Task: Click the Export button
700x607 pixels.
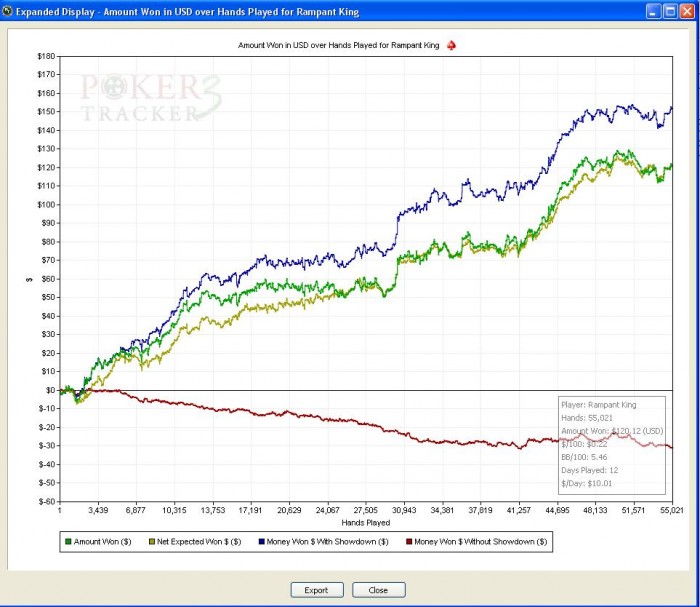Action: (317, 590)
